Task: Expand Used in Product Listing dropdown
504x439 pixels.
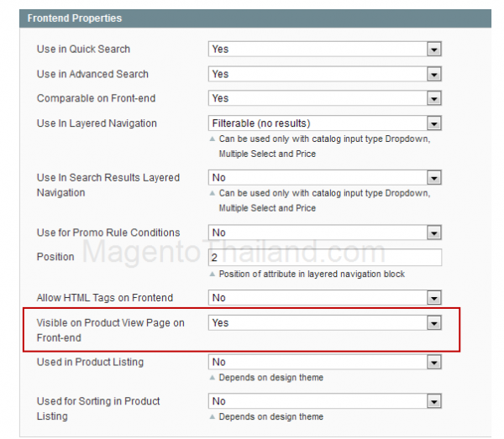Action: [324, 363]
